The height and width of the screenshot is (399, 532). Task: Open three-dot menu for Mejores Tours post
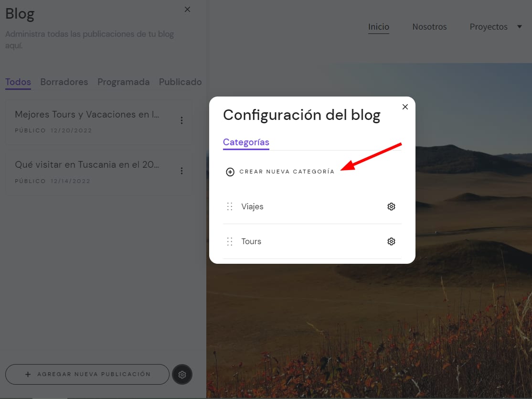pyautogui.click(x=181, y=120)
